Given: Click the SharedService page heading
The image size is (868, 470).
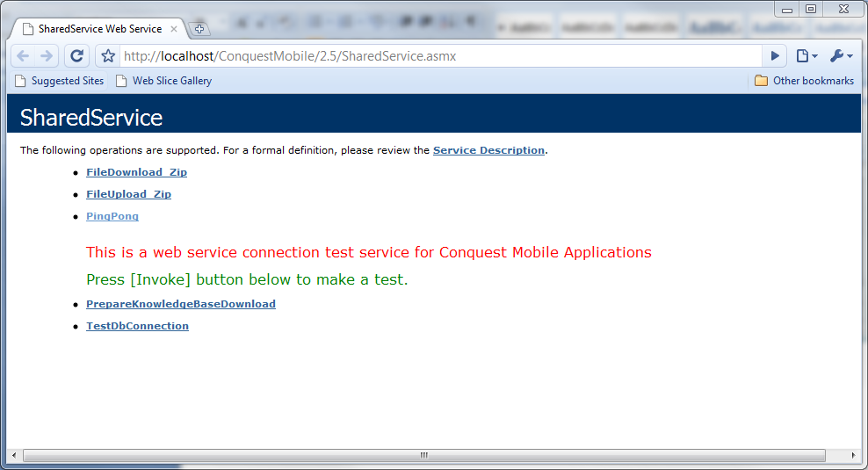Looking at the screenshot, I should click(91, 118).
